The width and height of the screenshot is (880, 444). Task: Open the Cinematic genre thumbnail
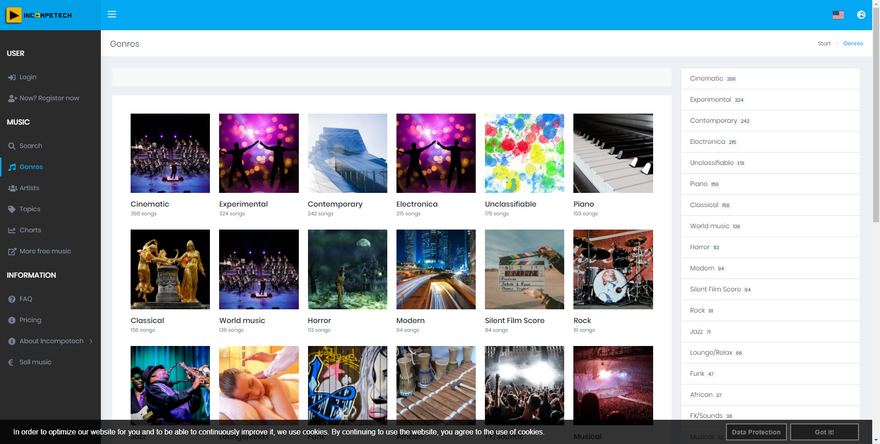click(x=170, y=153)
